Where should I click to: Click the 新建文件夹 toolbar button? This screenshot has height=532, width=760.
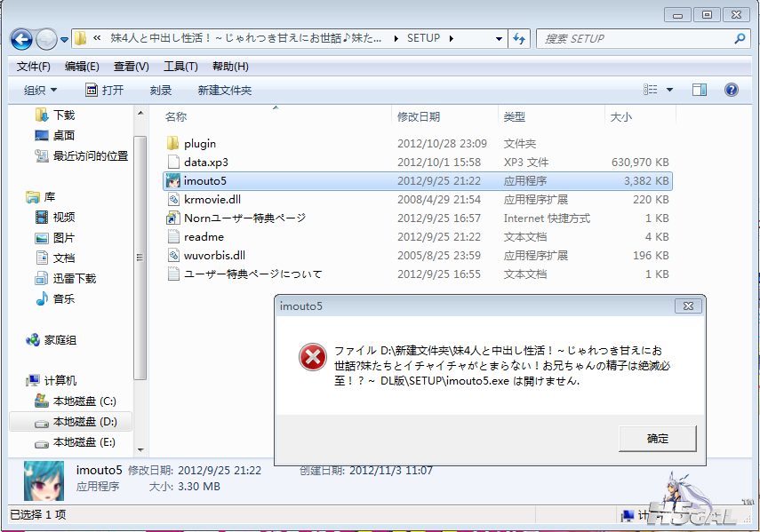(224, 91)
